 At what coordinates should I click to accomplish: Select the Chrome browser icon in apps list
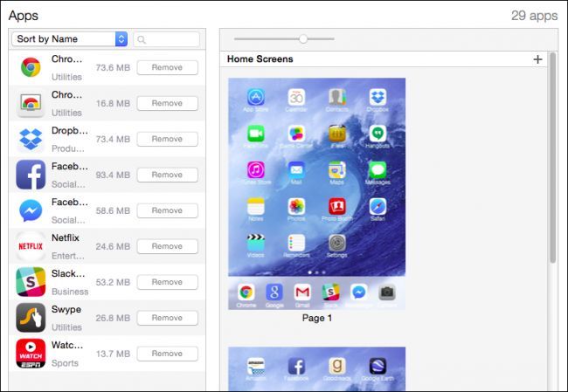(31, 67)
